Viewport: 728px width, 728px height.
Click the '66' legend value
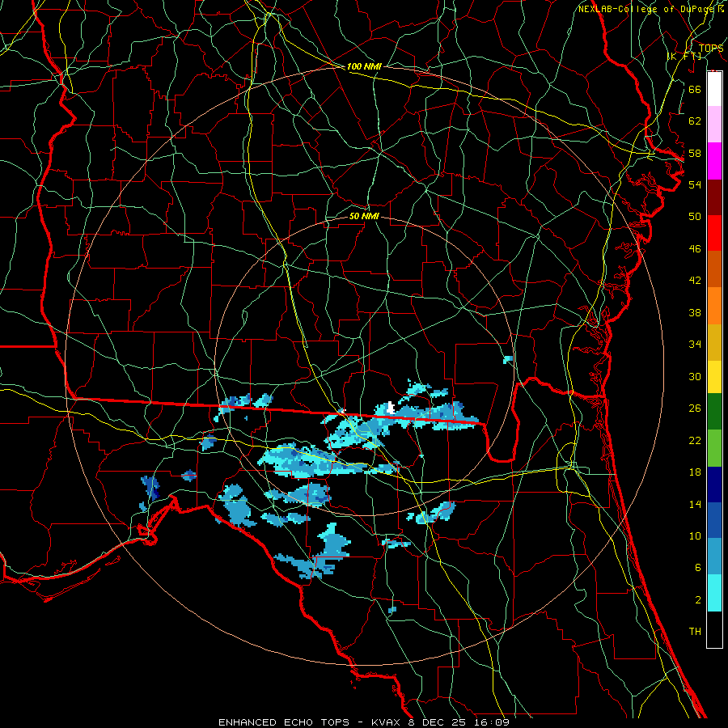pyautogui.click(x=695, y=89)
